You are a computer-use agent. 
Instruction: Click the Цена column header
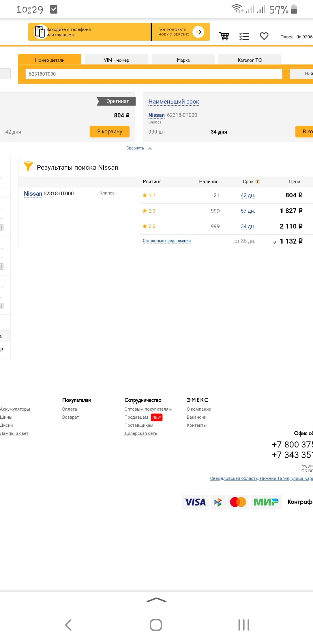pos(295,182)
